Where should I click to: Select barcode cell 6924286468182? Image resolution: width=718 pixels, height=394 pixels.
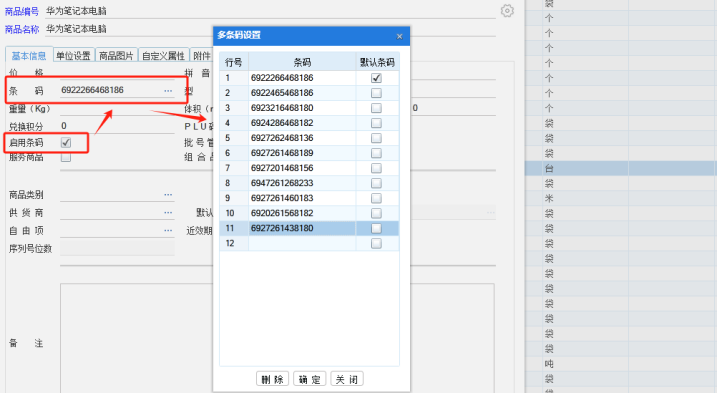tap(302, 123)
